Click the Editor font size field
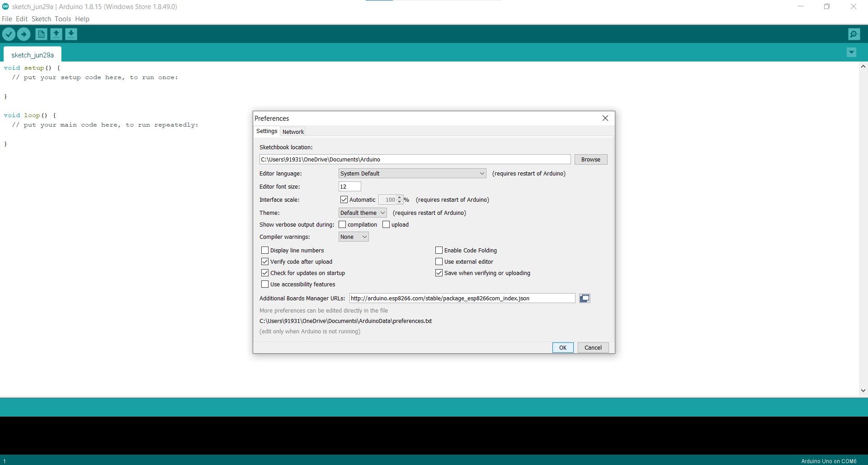This screenshot has height=465, width=868. point(350,186)
